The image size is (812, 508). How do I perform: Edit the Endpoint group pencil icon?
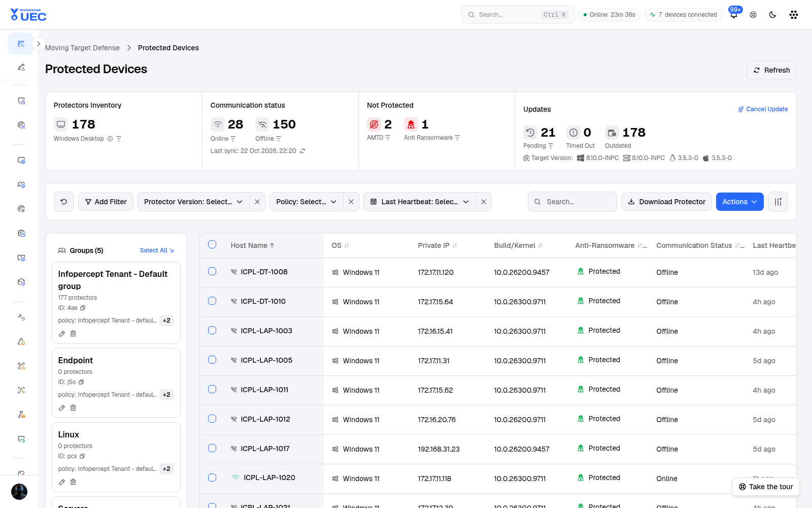point(62,408)
